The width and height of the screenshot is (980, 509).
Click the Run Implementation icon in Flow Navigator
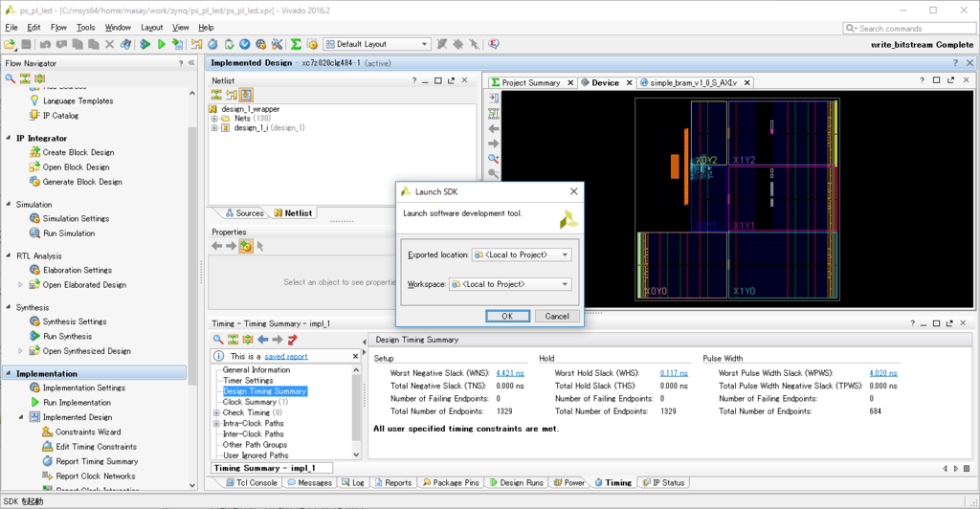point(35,402)
